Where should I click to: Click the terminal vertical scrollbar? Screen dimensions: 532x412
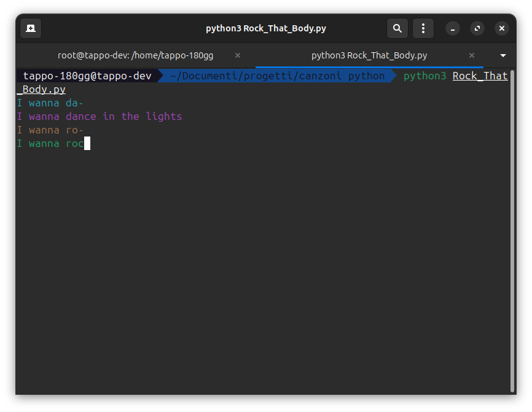coord(512,231)
